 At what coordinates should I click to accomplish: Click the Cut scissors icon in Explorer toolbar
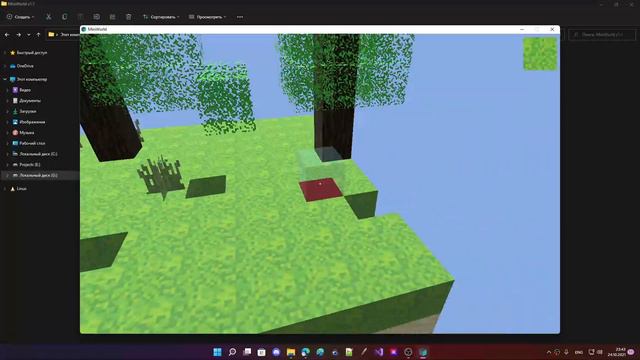[49, 17]
